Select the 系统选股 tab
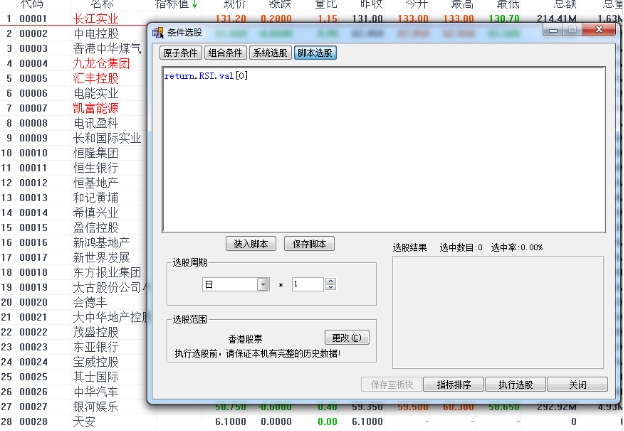 tap(270, 52)
